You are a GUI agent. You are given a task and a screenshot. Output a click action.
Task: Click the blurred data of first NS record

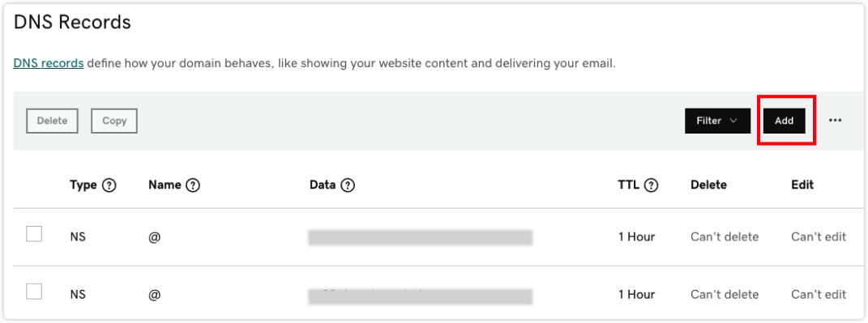(x=420, y=237)
